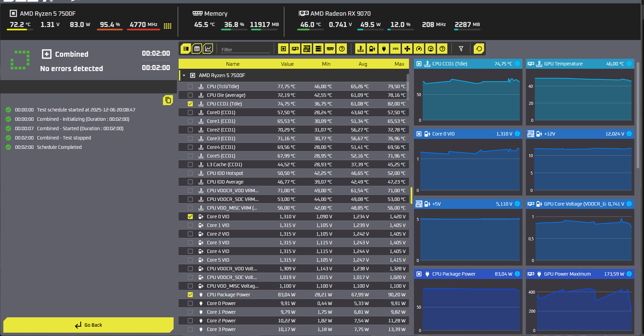Toggle the question-mark filter beside the funnel
Screen dimensions: 644x336
442,49
